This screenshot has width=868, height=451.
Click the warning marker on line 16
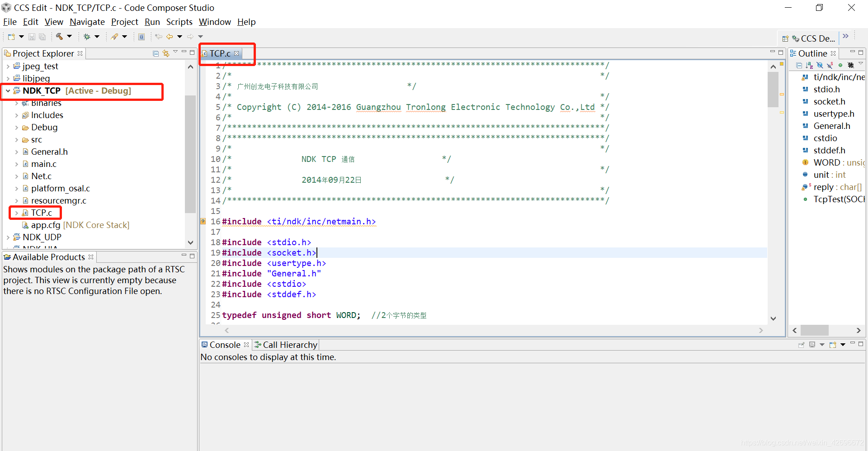coord(203,222)
